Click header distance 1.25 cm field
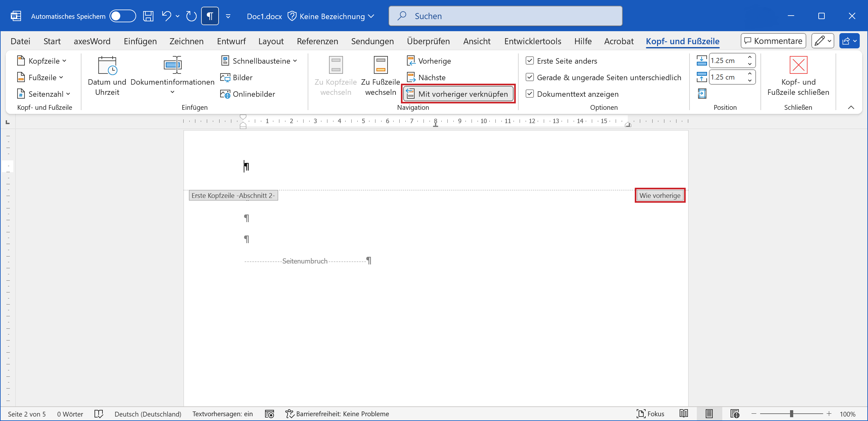The width and height of the screenshot is (868, 421). (x=727, y=61)
